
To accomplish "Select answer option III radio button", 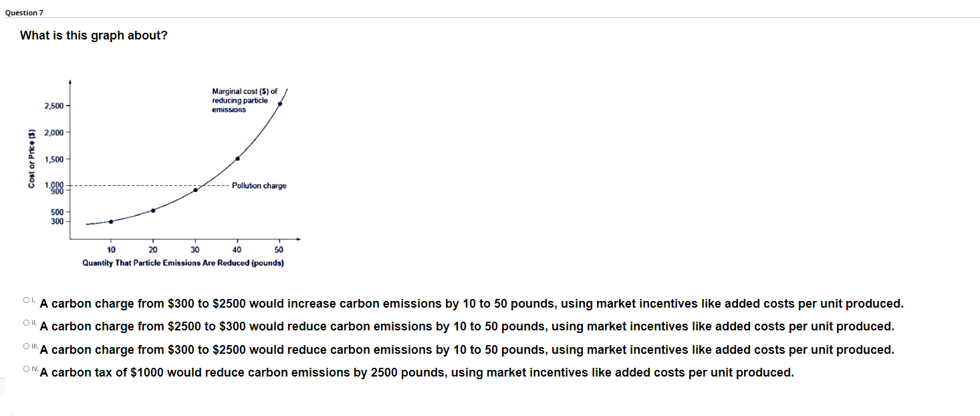I will click(25, 346).
